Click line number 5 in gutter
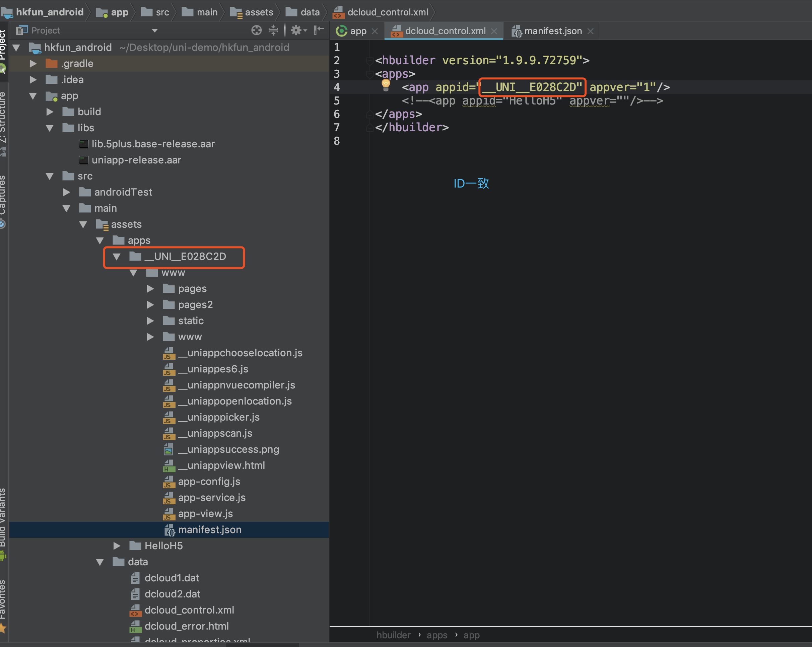This screenshot has height=647, width=812. (337, 100)
